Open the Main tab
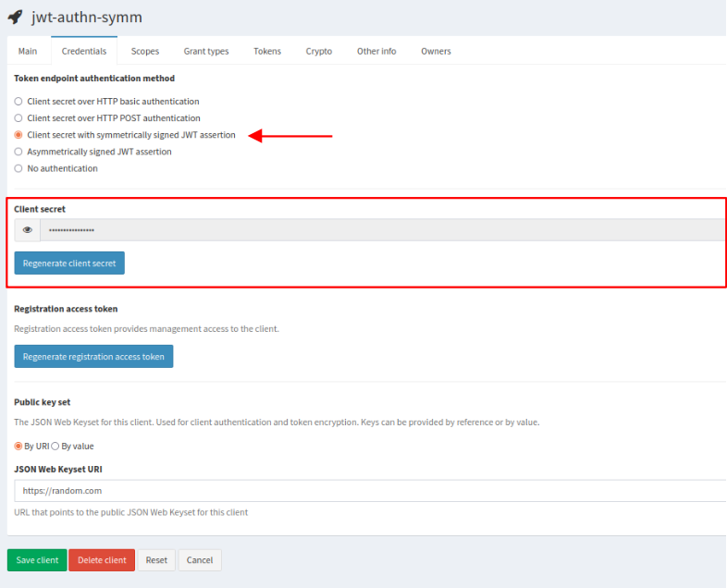This screenshot has width=727, height=588. coord(28,51)
